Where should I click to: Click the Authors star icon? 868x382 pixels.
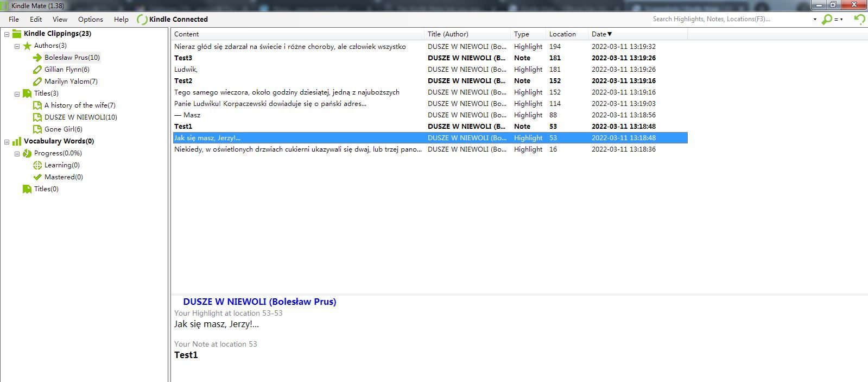27,46
